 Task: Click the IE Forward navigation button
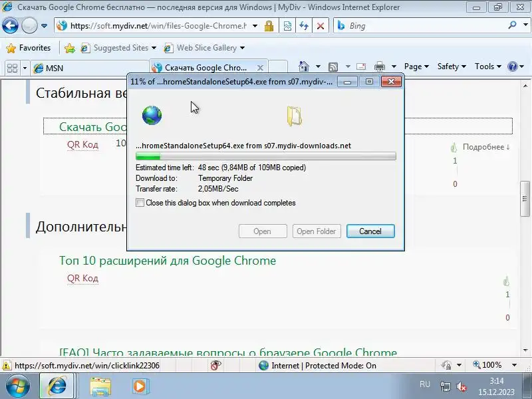click(29, 26)
